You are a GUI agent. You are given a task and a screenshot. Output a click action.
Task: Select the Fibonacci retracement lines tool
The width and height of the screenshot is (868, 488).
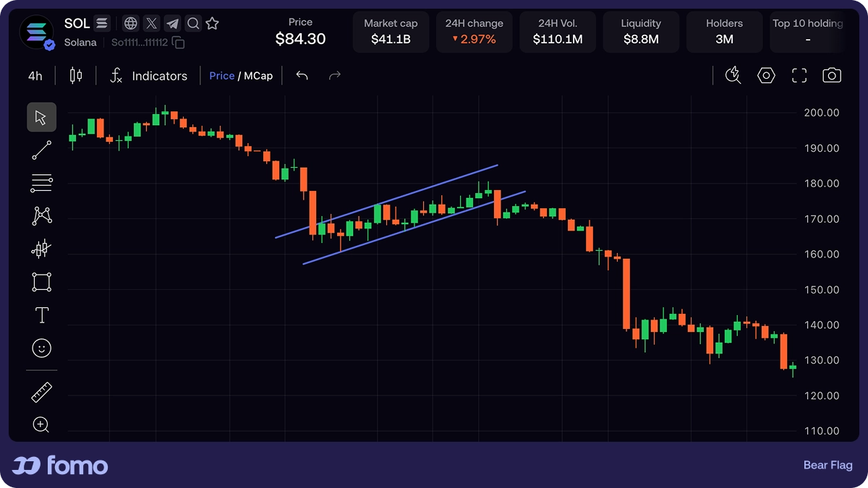pos(41,184)
